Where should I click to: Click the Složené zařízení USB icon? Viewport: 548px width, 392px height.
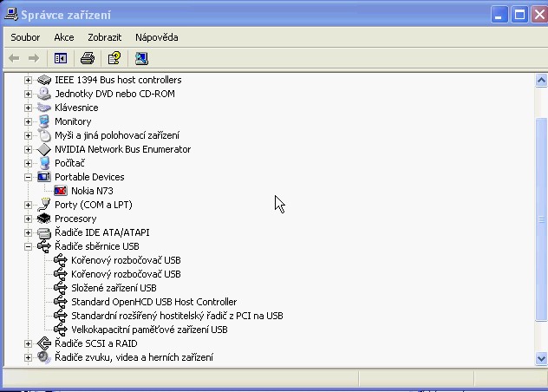(x=61, y=288)
